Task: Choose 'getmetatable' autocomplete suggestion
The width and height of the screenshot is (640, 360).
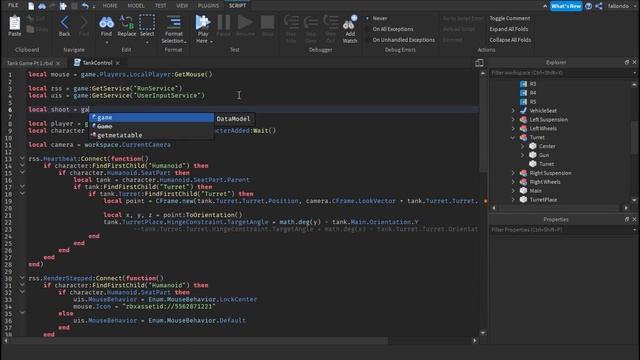Action: pyautogui.click(x=151, y=135)
